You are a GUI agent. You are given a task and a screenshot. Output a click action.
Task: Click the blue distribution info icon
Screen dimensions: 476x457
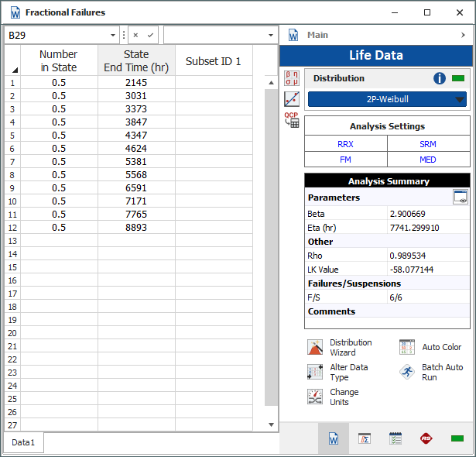coord(440,78)
